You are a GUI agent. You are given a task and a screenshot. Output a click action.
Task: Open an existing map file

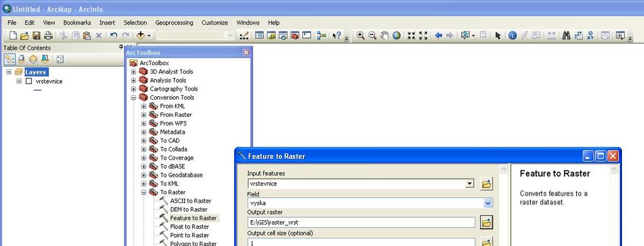coord(24,36)
